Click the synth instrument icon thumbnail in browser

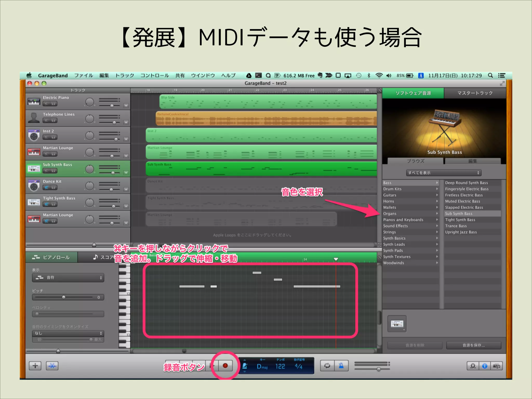pyautogui.click(x=397, y=324)
